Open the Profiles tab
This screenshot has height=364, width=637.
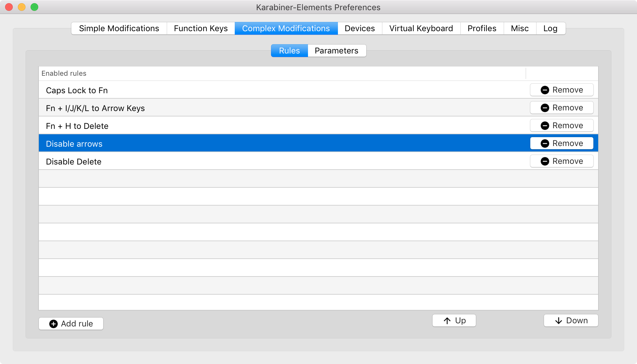tap(482, 29)
